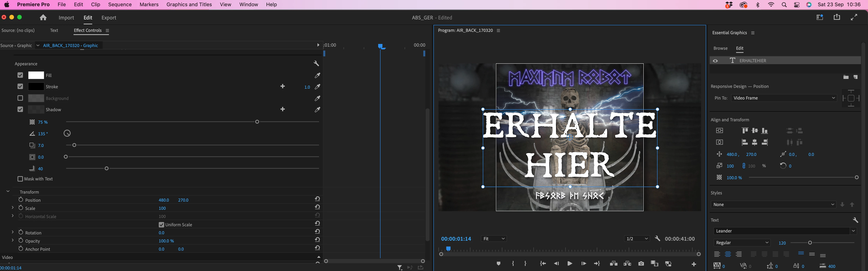Click the Appearance wrench settings icon
Screen dimensions: 868x271
pos(316,64)
